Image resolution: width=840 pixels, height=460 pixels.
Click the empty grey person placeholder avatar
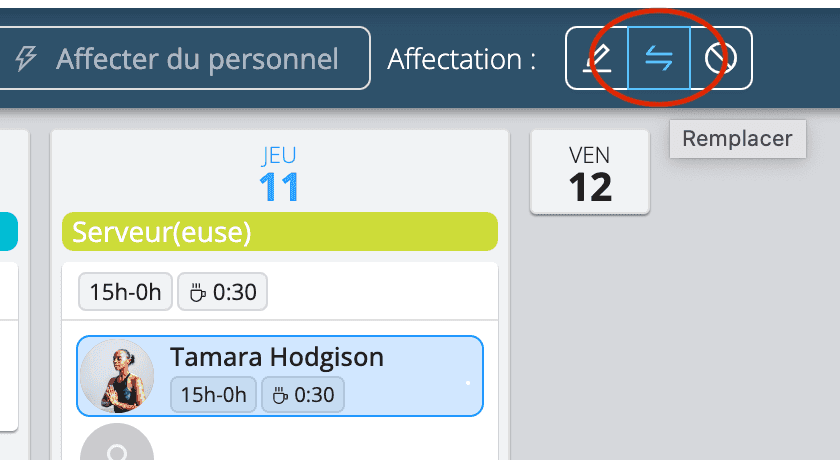[117, 442]
